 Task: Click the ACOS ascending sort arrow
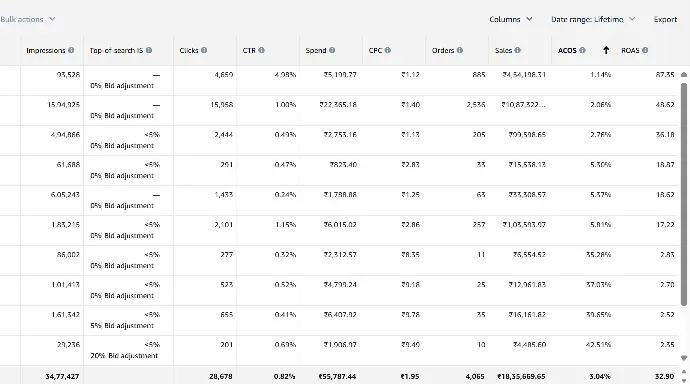point(606,50)
